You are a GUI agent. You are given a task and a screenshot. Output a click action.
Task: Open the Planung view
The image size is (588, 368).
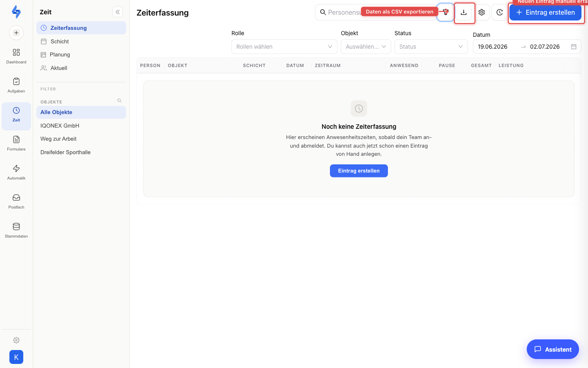[x=81, y=54]
